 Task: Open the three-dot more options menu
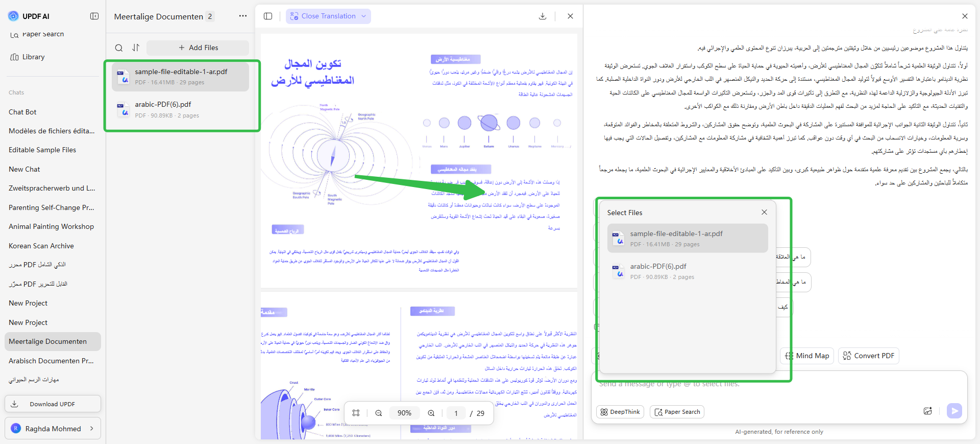[x=243, y=16]
